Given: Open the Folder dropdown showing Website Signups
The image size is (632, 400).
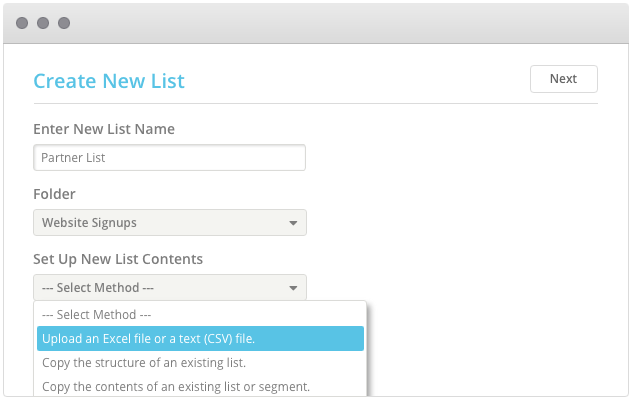Looking at the screenshot, I should pos(160,223).
